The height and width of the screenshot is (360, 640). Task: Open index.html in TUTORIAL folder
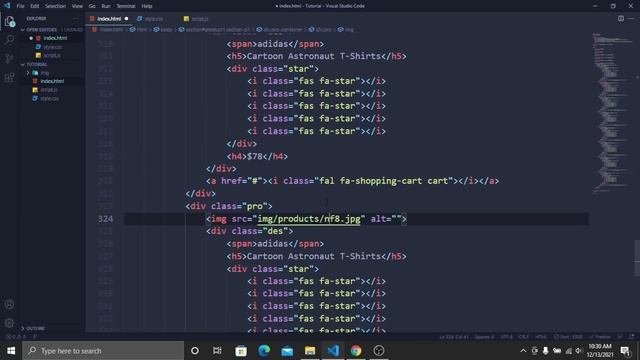pyautogui.click(x=52, y=81)
